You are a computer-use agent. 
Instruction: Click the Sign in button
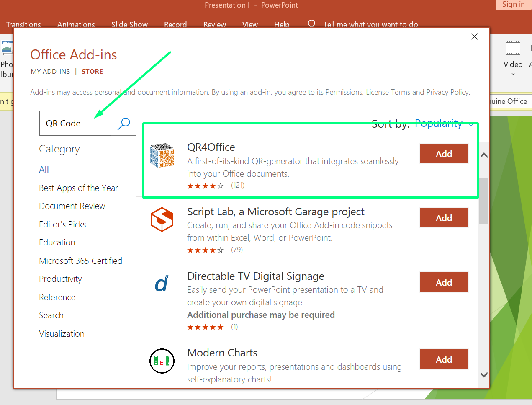point(513,5)
